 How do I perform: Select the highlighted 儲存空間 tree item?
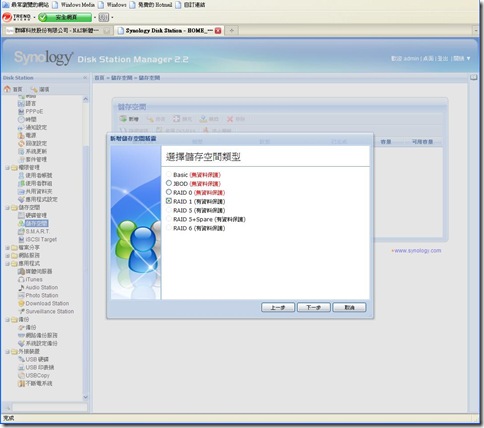click(x=37, y=223)
